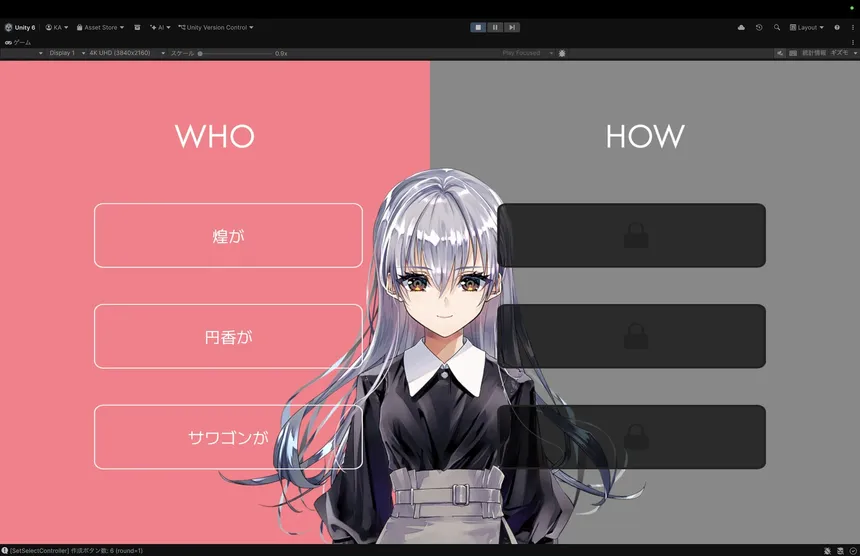Advance one frame with Step button
Screen dimensions: 860x556
(x=512, y=27)
